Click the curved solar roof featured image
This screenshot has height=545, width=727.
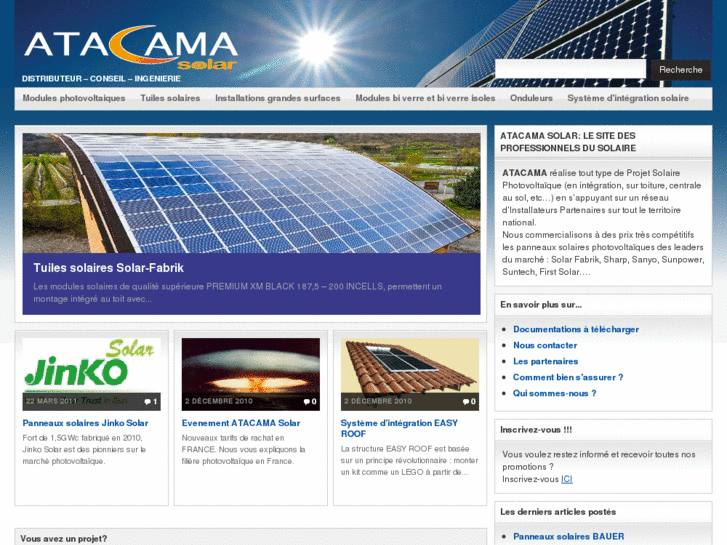[251, 193]
